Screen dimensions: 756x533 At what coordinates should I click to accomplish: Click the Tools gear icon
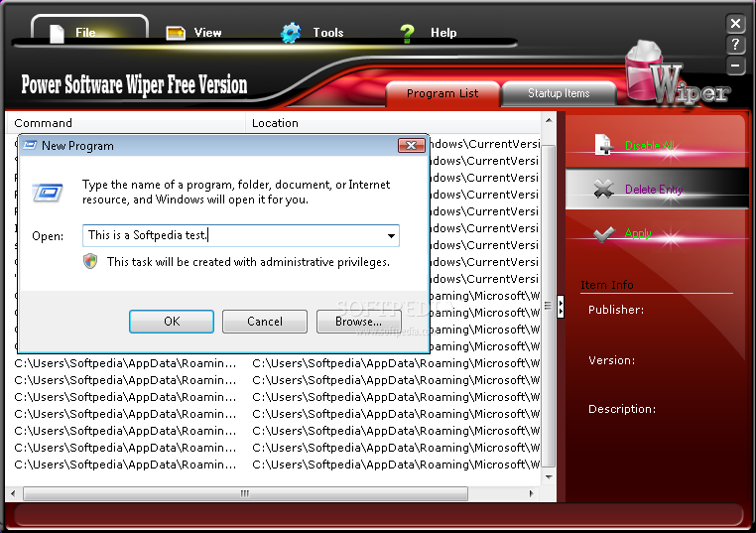point(291,33)
